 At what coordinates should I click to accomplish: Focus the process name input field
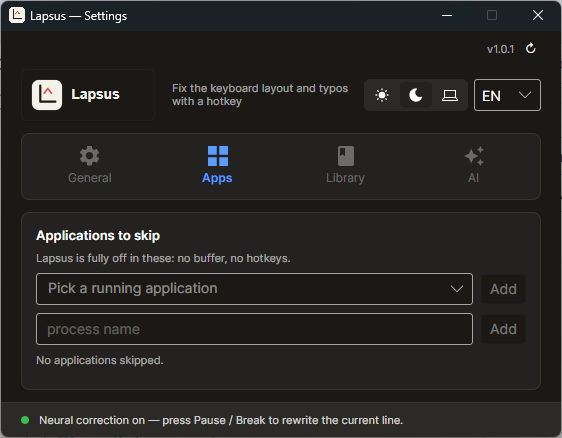254,329
